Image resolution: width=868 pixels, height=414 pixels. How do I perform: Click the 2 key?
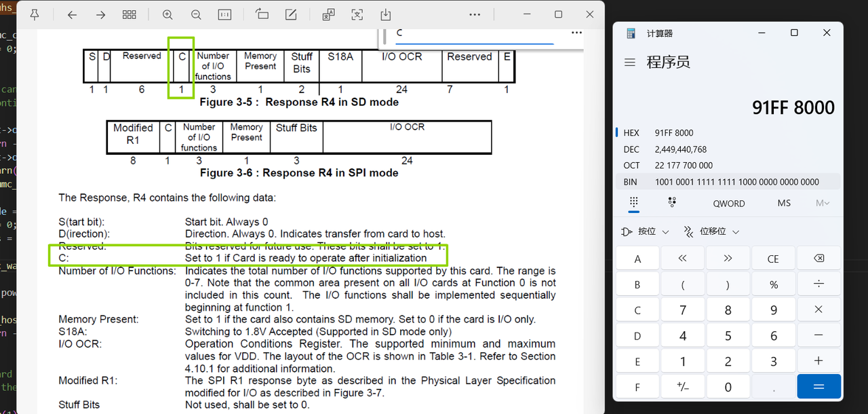[x=728, y=362]
